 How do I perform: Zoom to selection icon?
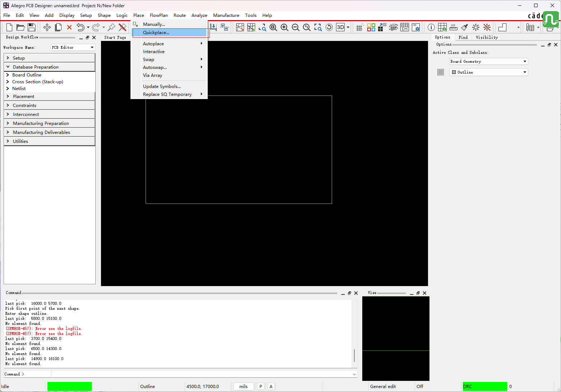pyautogui.click(x=318, y=27)
